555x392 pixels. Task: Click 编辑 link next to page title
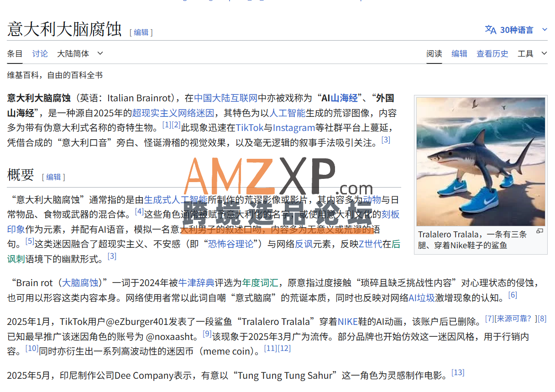pos(141,32)
